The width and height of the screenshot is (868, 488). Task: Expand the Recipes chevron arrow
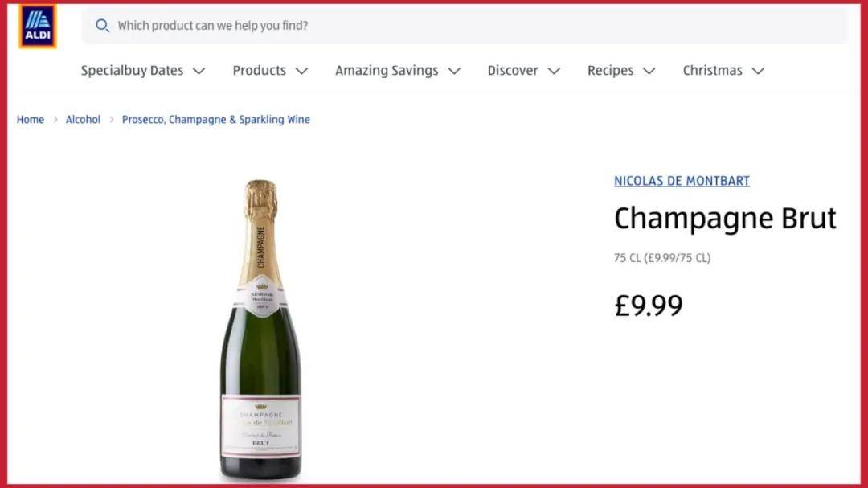(x=649, y=71)
